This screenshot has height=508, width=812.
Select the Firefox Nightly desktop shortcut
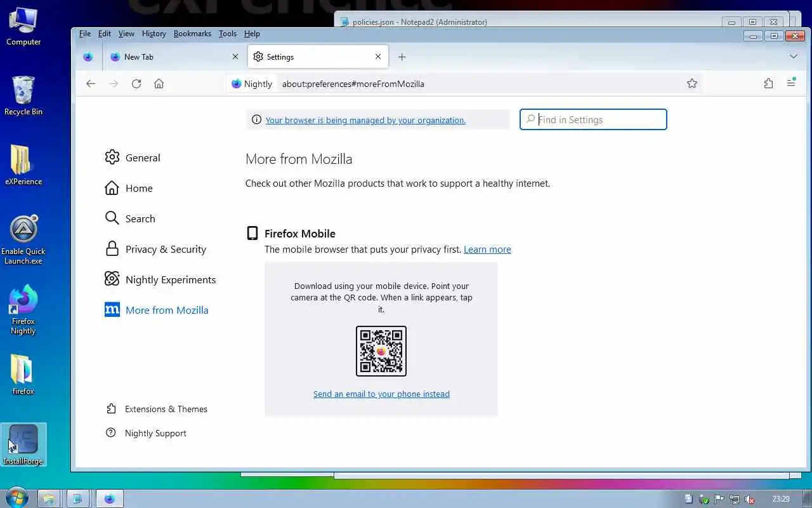pyautogui.click(x=23, y=310)
